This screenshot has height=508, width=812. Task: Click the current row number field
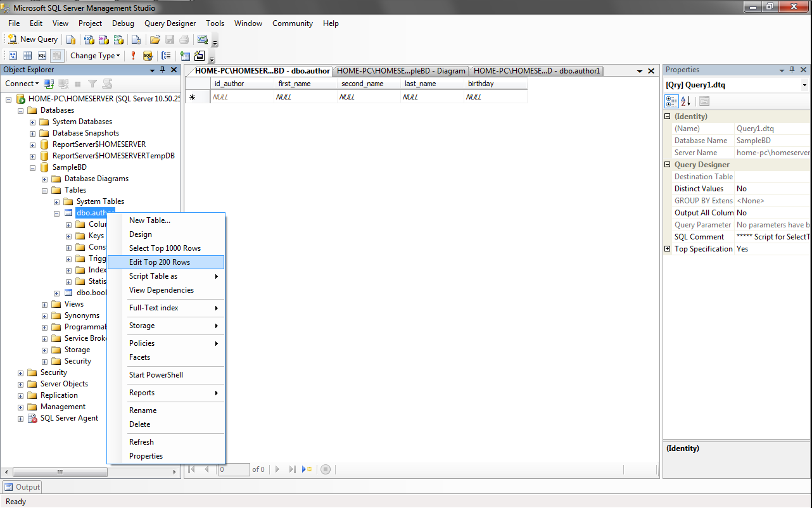(234, 469)
